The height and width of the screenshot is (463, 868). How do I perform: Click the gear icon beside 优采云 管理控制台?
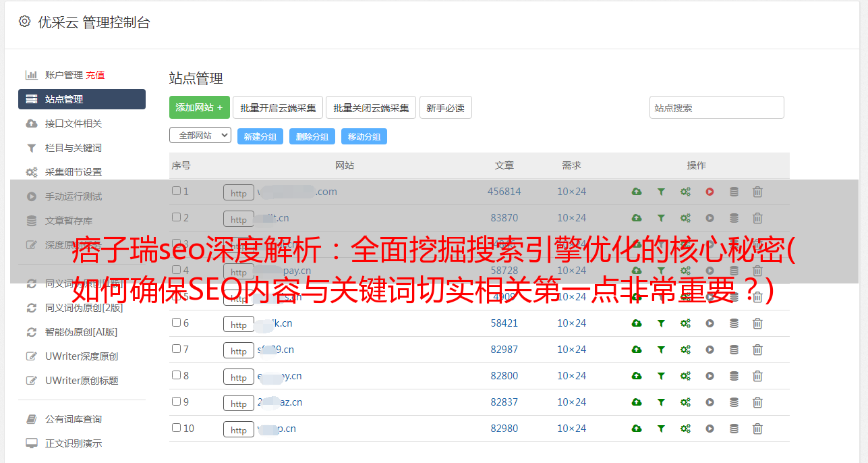(x=25, y=22)
